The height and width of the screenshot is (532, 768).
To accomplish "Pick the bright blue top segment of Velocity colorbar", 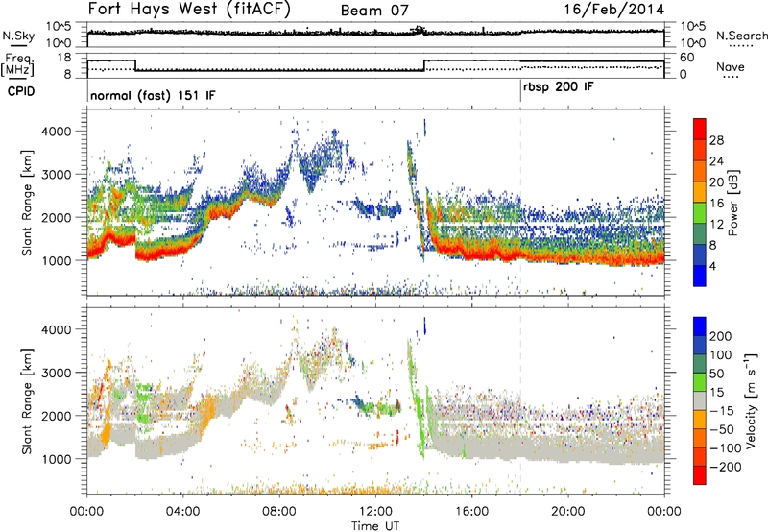I will point(700,326).
